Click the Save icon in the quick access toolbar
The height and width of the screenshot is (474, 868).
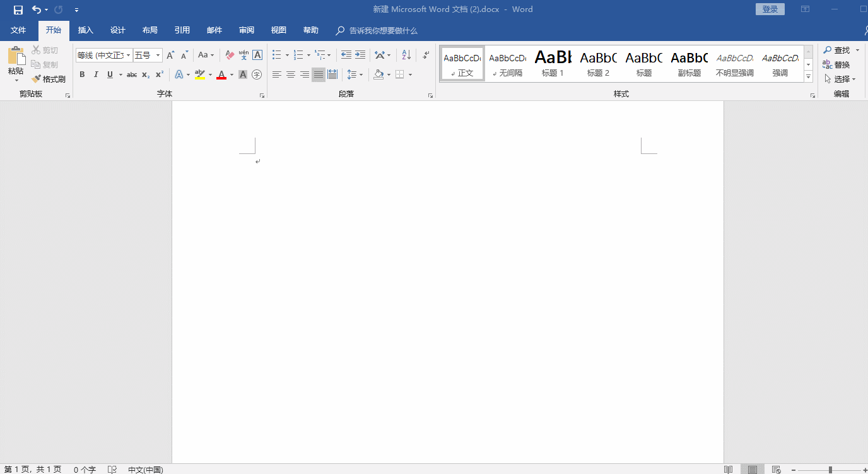18,9
